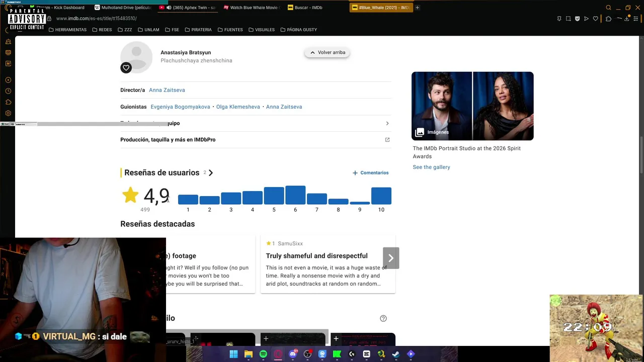
Task: Show next featured review with right arrow
Action: pos(391,258)
